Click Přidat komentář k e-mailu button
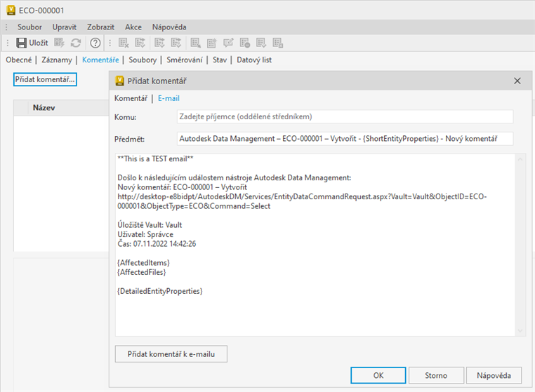This screenshot has height=392, width=535. 171,354
